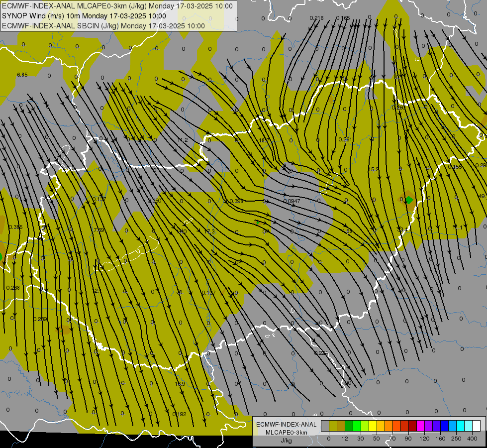Click the 0.268 grid value
The image size is (487, 448).
(x=13, y=288)
